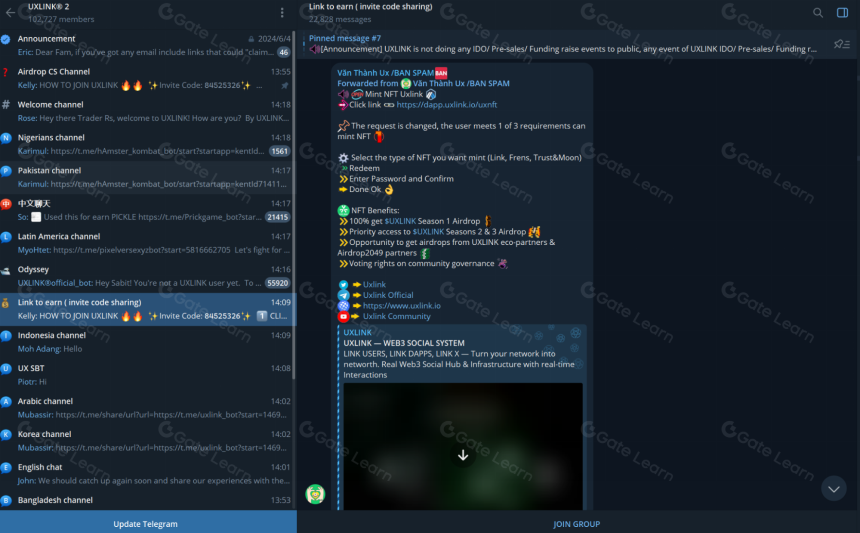Click the globe icon beside uxlink.io link
This screenshot has height=533, width=860.
tap(343, 305)
